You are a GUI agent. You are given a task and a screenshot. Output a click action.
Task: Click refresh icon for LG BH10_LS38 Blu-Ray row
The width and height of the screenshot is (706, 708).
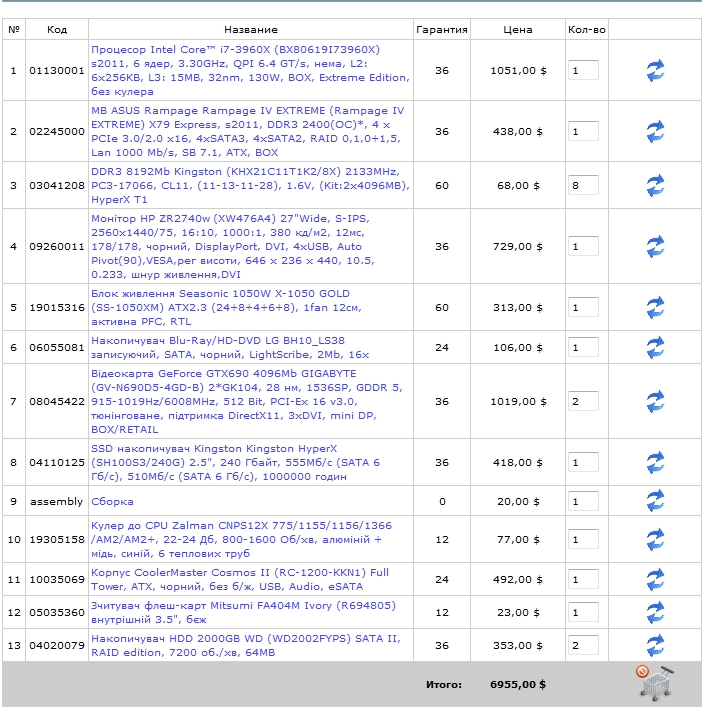tap(655, 347)
